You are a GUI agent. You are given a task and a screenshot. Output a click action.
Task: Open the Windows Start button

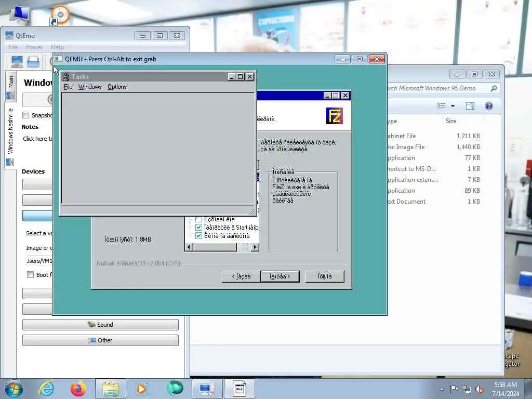(x=14, y=389)
